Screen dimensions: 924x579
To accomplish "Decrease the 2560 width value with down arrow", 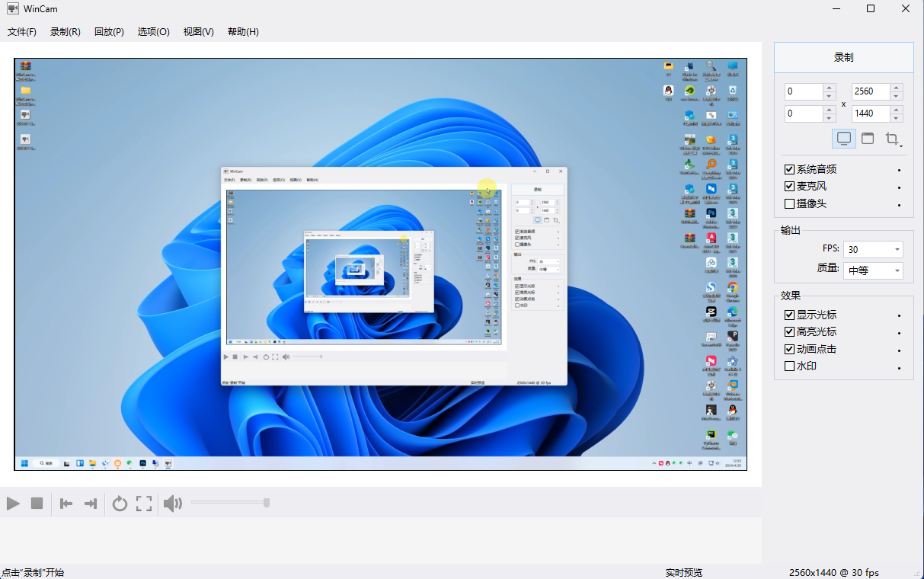I will [x=897, y=96].
